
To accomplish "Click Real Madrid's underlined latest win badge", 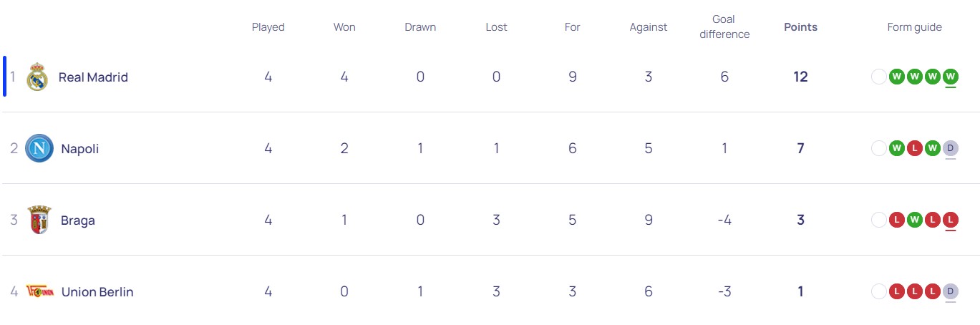I will [x=951, y=77].
